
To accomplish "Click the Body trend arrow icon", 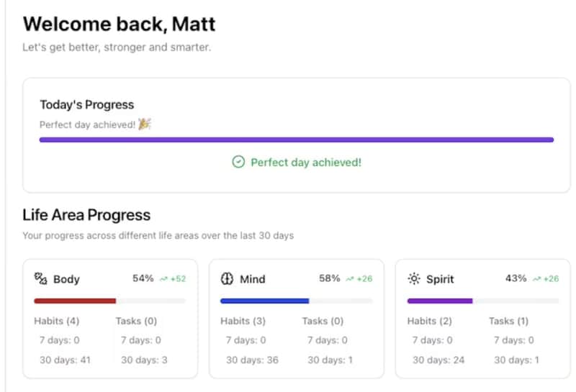I will [163, 279].
